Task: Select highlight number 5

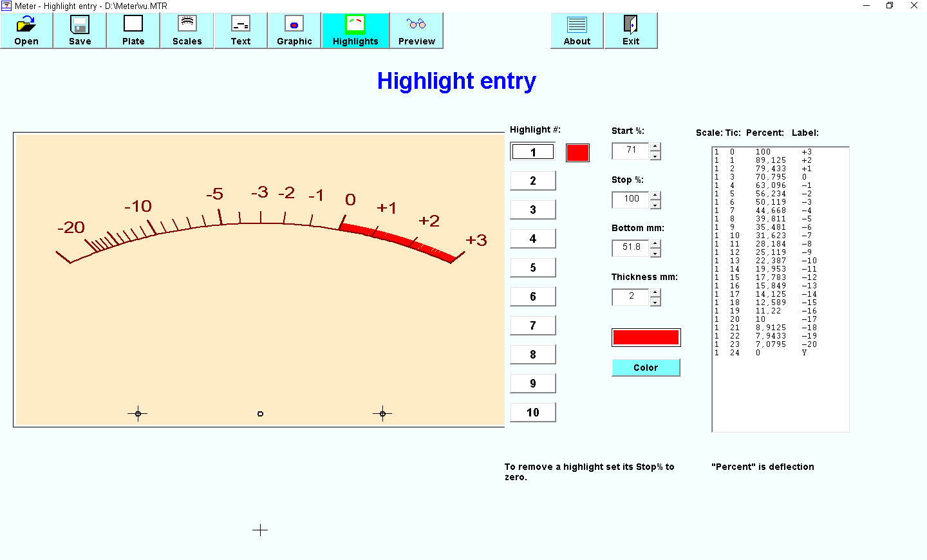Action: pos(532,268)
